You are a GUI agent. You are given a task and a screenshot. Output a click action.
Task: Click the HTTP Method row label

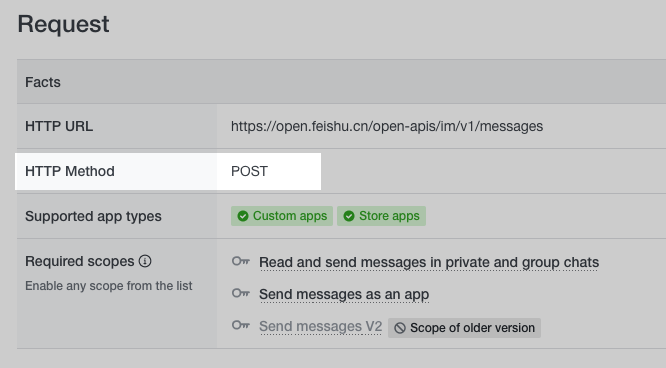70,171
